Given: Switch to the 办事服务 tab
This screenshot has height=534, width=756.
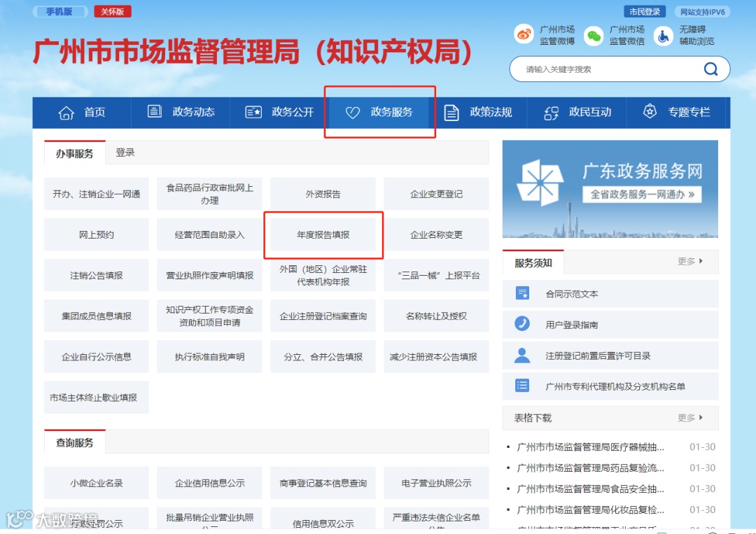Looking at the screenshot, I should pos(75,153).
